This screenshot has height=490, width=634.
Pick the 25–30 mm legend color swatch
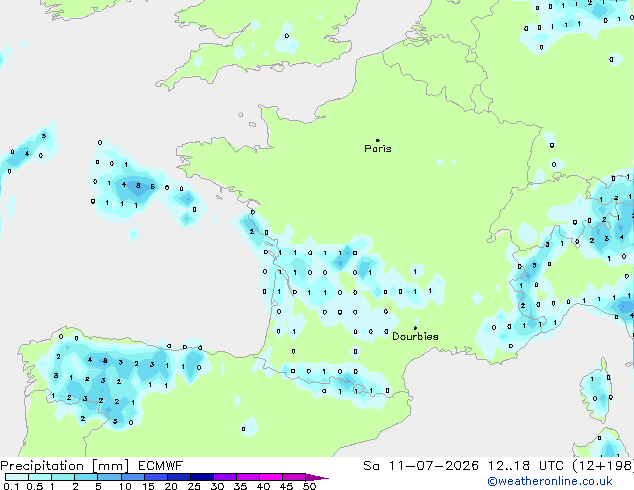[202, 477]
